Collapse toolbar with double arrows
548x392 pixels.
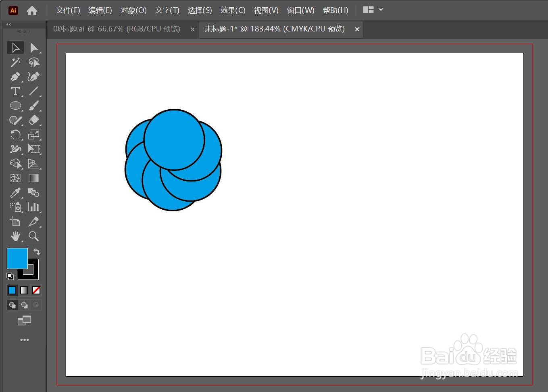tap(8, 25)
